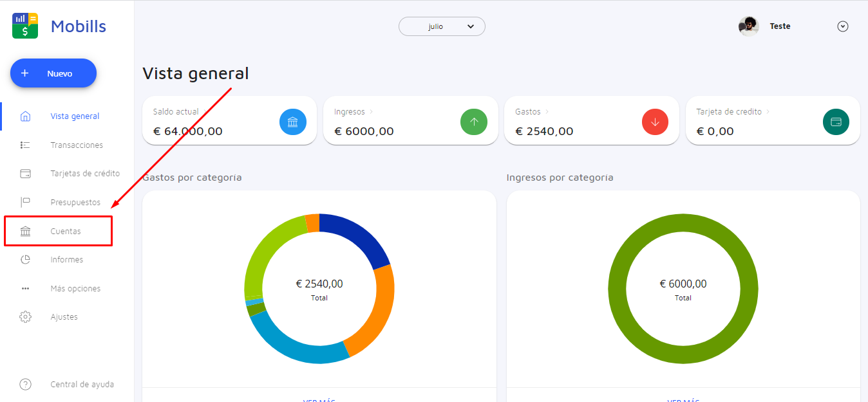Click the pie chart icon beside Informes
The width and height of the screenshot is (868, 402).
click(26, 260)
